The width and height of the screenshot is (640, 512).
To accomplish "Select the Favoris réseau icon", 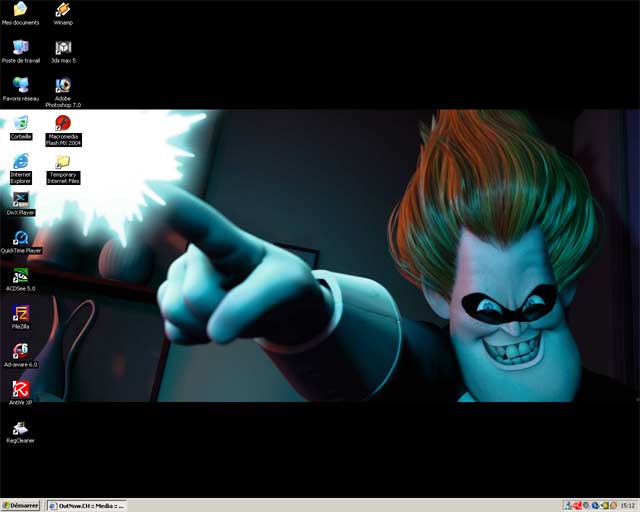I will click(x=20, y=89).
